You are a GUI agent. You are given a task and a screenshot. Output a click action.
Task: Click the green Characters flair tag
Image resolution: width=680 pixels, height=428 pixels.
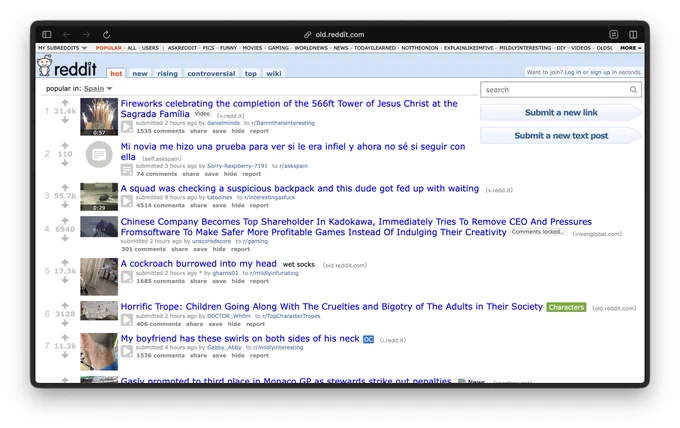(x=566, y=307)
